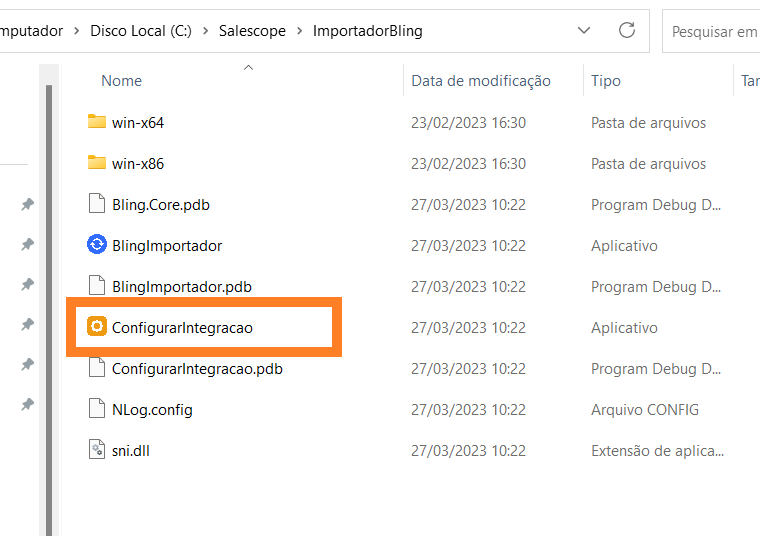
Task: Click the navigation pane vertical scrollbar
Action: point(49,310)
